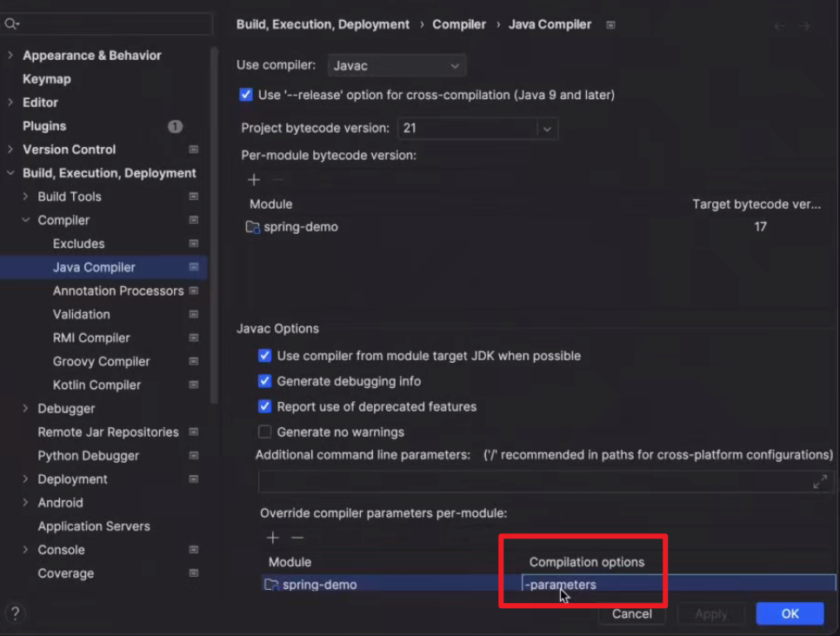
Task: Click the OK button
Action: (x=790, y=613)
